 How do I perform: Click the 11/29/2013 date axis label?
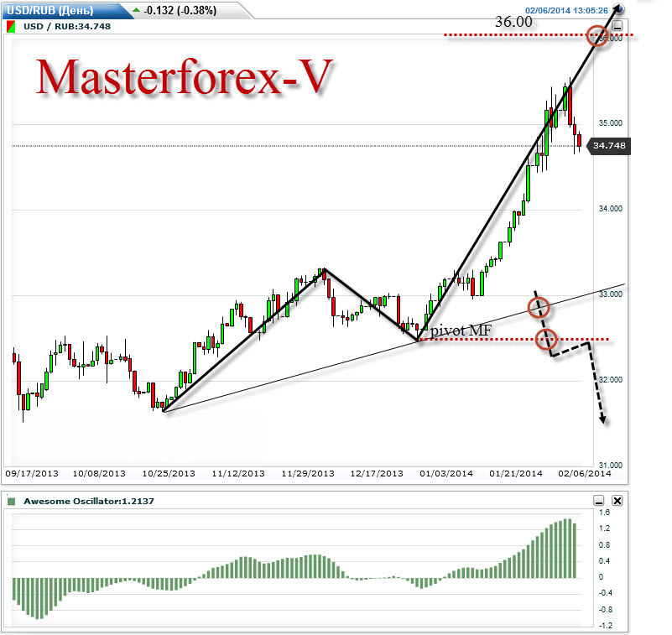click(x=308, y=473)
